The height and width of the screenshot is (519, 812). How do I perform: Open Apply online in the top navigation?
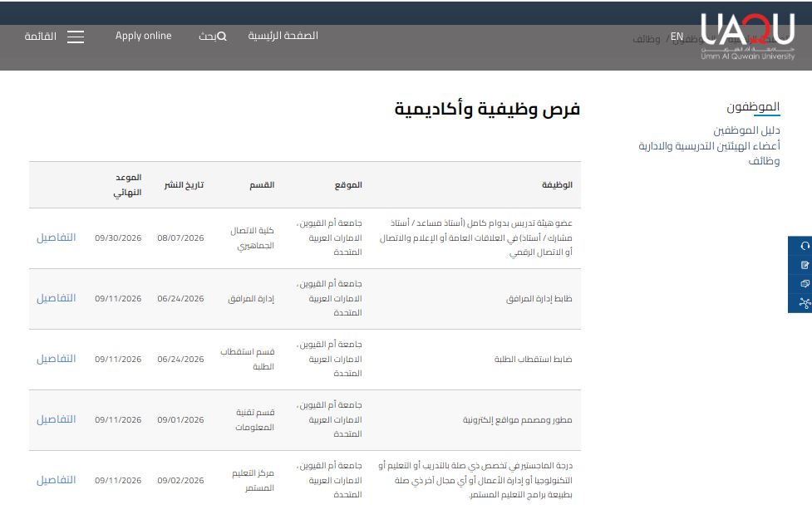[x=144, y=36]
